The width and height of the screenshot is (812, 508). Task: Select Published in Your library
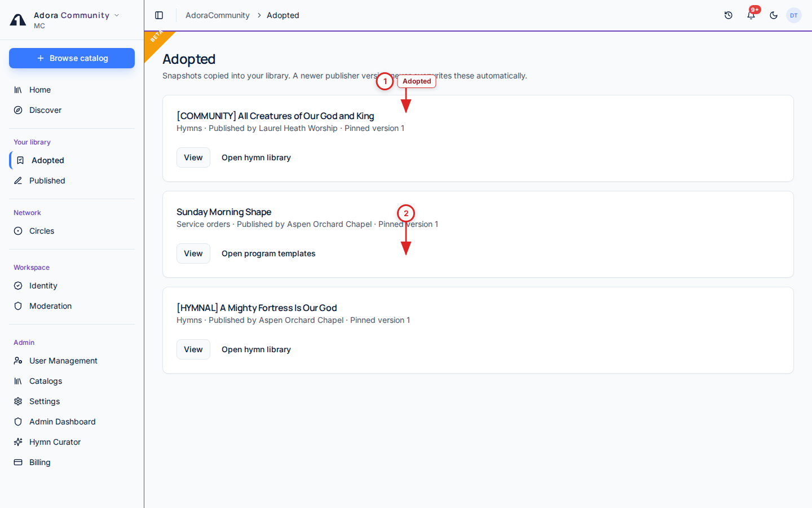pyautogui.click(x=72, y=181)
